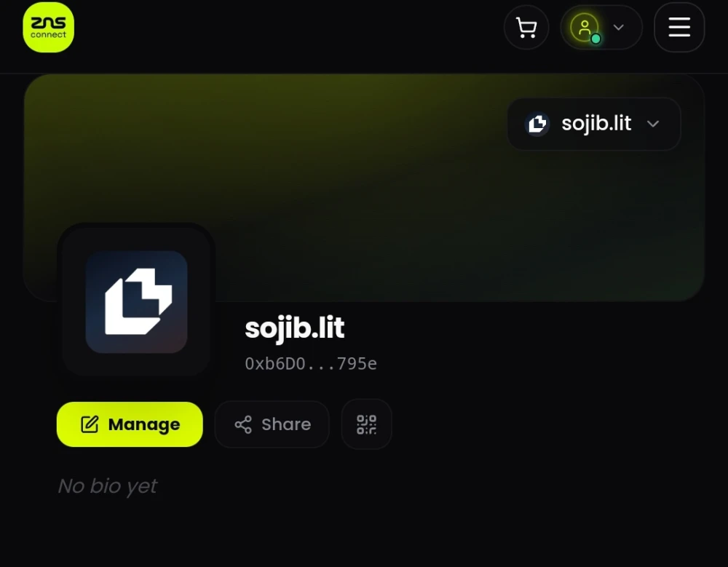Open the sojib.lit domain selector

click(x=594, y=124)
